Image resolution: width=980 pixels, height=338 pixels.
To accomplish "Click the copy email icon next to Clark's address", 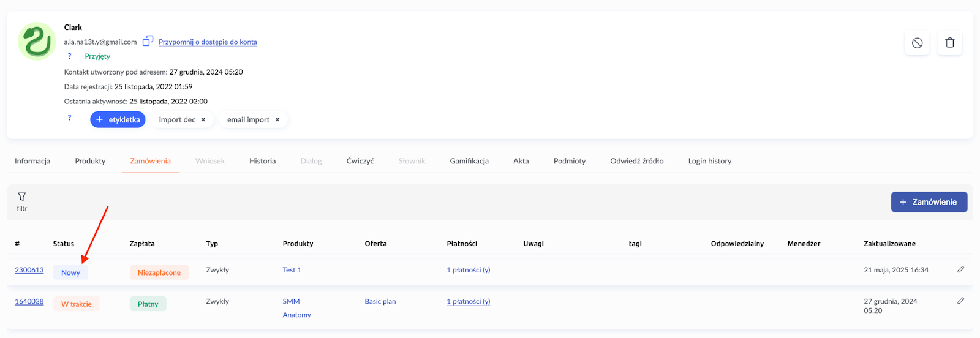I will (x=148, y=41).
